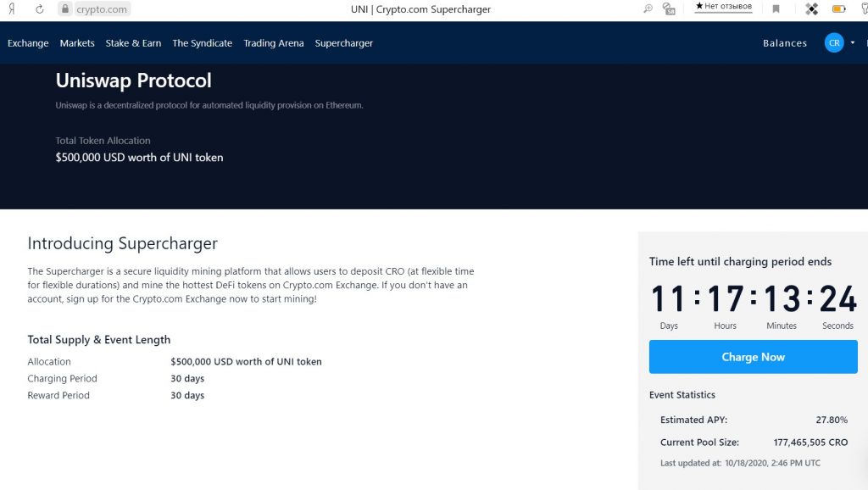This screenshot has height=490, width=868.
Task: Click the Estimated APY value '27.80%'
Action: pyautogui.click(x=832, y=420)
